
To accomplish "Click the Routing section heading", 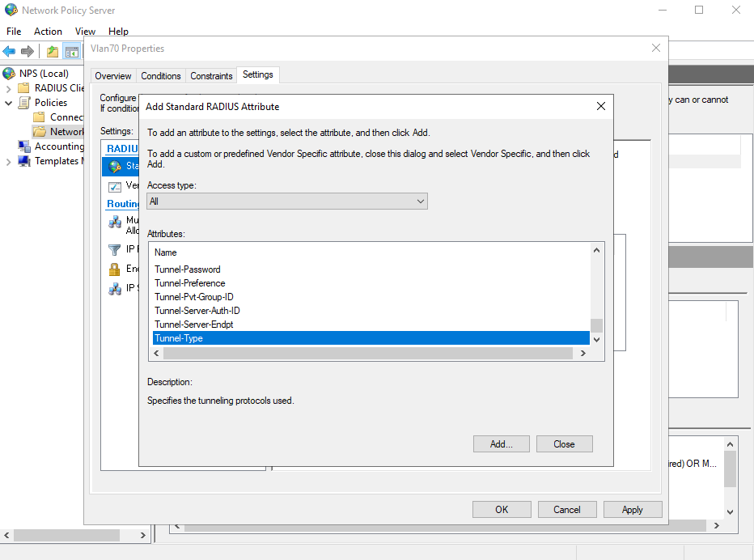I will click(x=123, y=203).
